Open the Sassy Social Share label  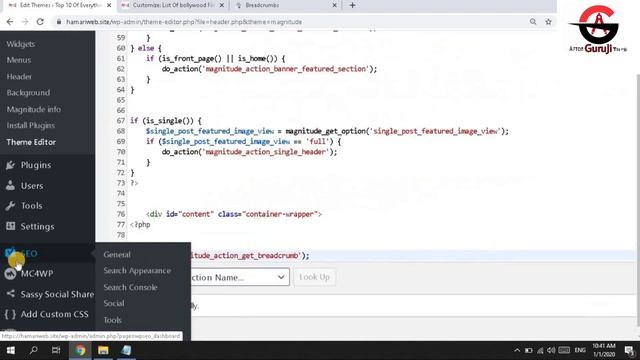57,294
